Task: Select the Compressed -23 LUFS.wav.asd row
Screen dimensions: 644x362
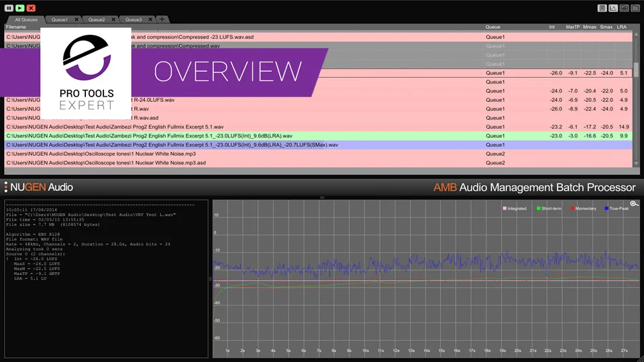Action: point(318,37)
